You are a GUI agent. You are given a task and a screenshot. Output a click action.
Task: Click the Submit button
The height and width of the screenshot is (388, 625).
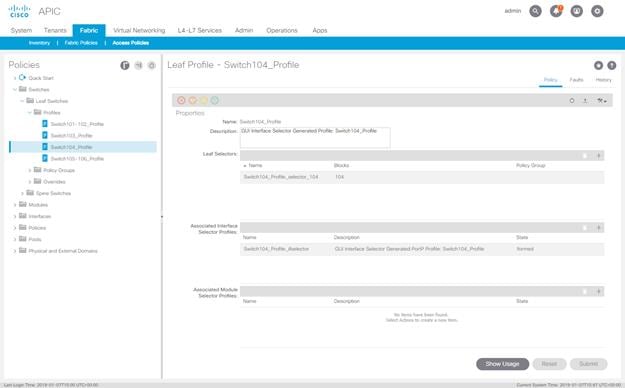point(588,364)
